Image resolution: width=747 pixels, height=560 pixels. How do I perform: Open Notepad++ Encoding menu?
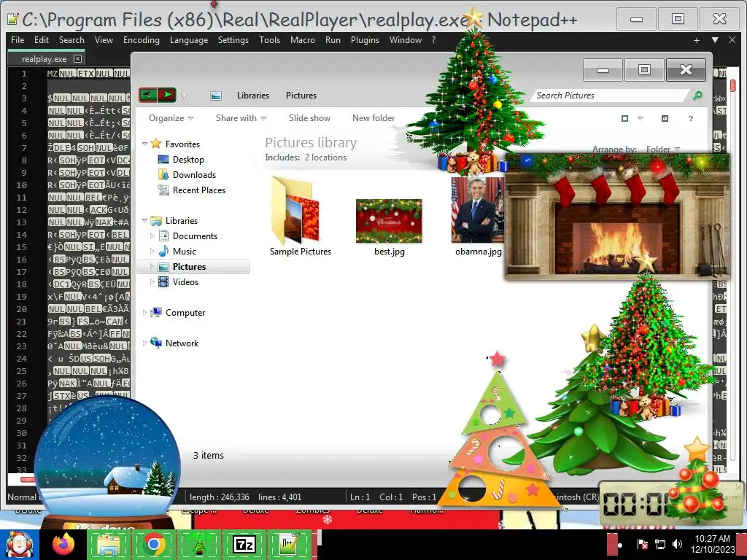tap(141, 40)
